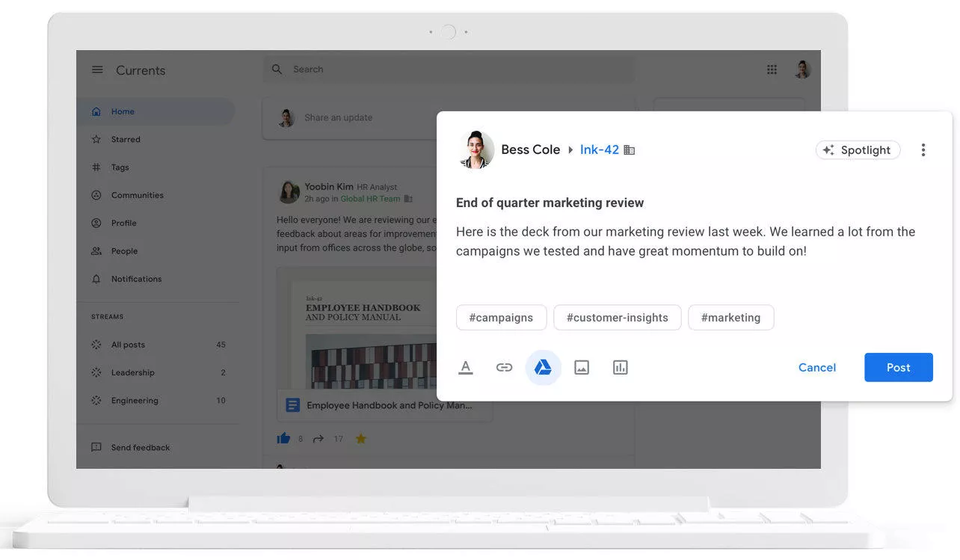This screenshot has height=560, width=960.
Task: Click the Send feedback icon
Action: pyautogui.click(x=96, y=447)
